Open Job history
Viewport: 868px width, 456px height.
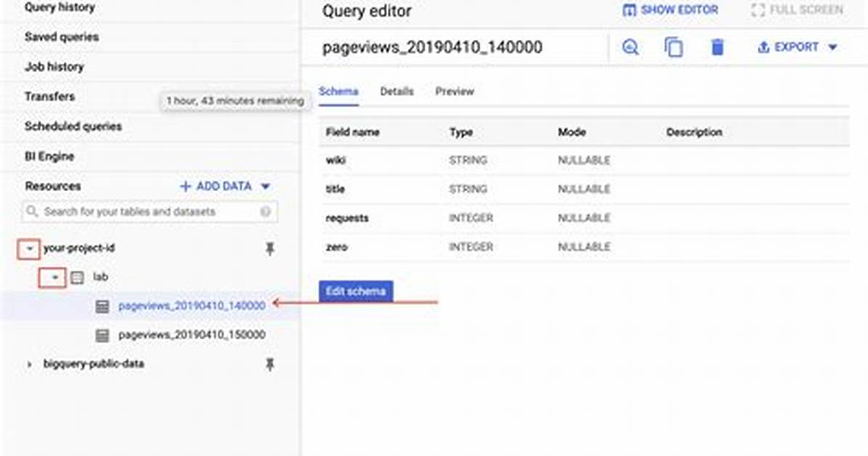[54, 67]
